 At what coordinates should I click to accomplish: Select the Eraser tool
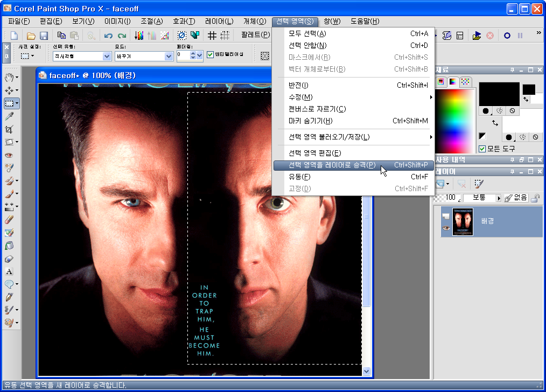(9, 220)
